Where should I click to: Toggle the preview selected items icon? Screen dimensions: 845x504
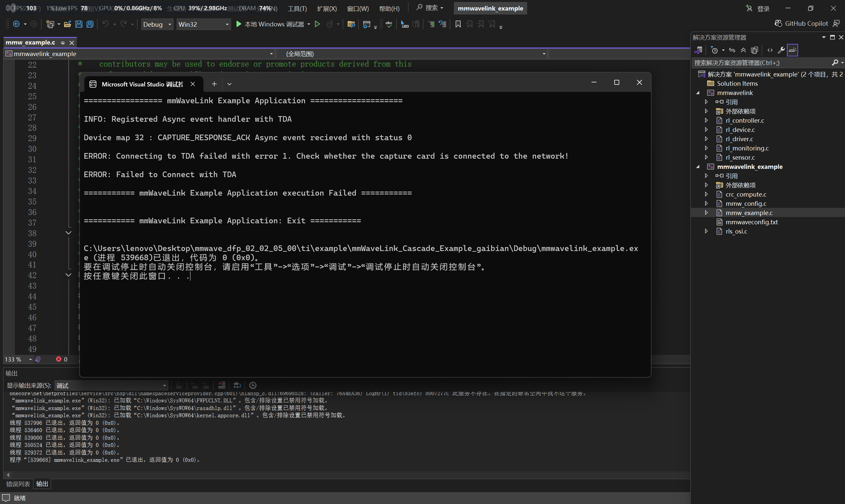coord(792,50)
